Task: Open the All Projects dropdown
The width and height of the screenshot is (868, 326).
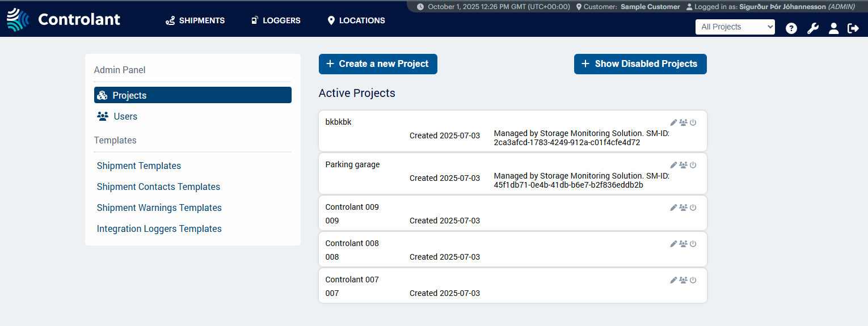Action: 735,27
